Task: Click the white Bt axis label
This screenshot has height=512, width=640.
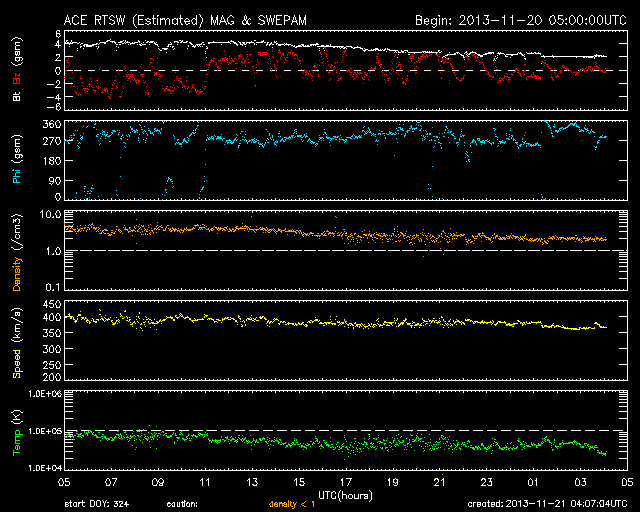Action: (16, 96)
